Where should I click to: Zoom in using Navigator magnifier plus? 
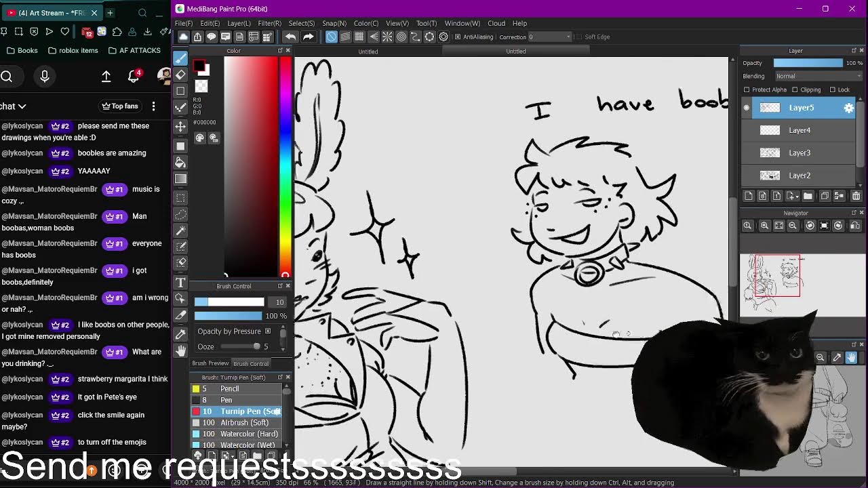[x=764, y=226]
